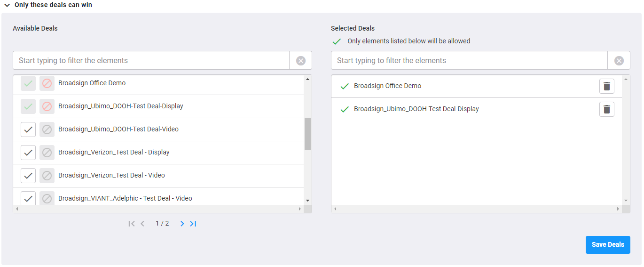644x267 pixels.
Task: Clear the Selected Deals filter field
Action: pyautogui.click(x=619, y=61)
